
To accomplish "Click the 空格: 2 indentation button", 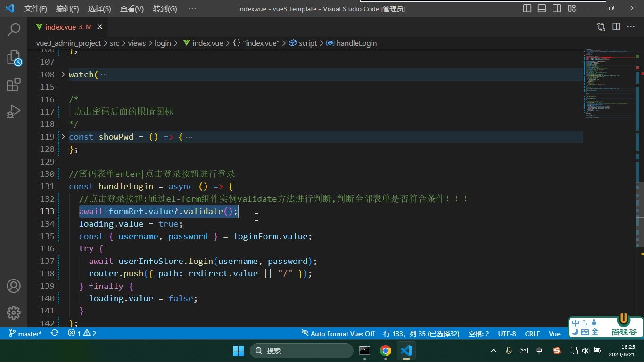I will point(479,333).
